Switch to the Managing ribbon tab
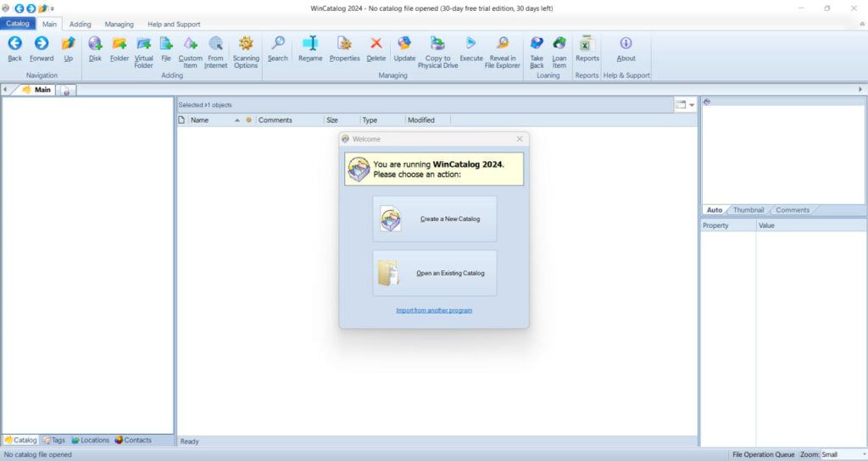The width and height of the screenshot is (868, 461). point(119,25)
